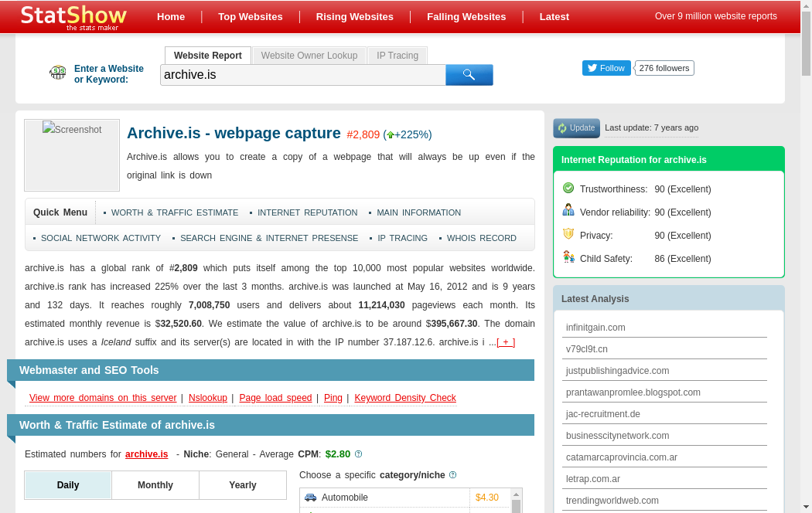The width and height of the screenshot is (812, 513).
Task: Click the archive.is screenshot thumbnail
Action: 72,155
